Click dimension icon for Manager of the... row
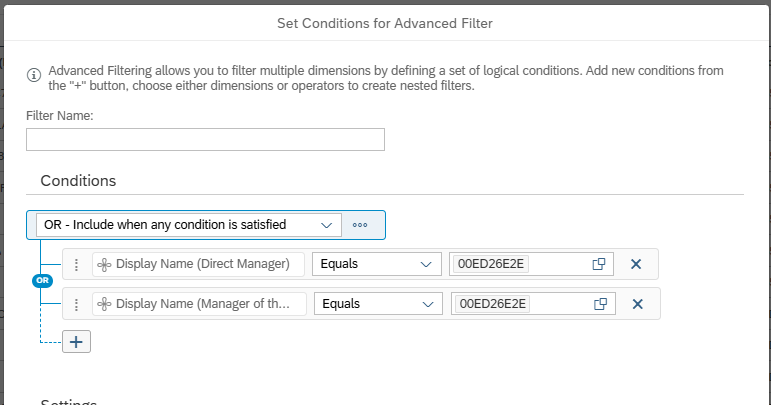 (104, 303)
